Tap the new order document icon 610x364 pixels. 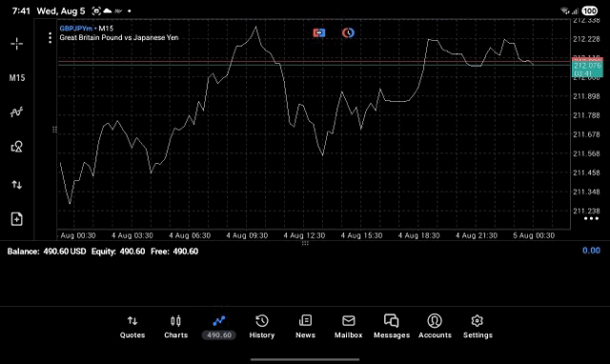(x=17, y=219)
